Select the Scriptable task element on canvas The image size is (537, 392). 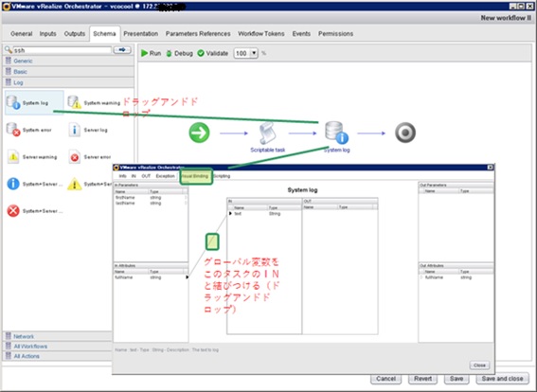267,137
